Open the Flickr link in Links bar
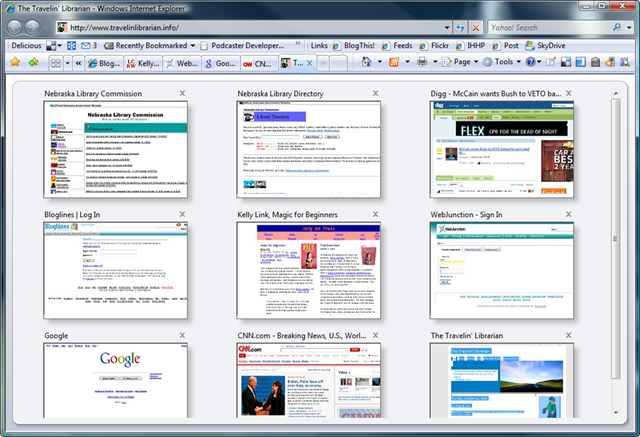The height and width of the screenshot is (437, 640). tap(434, 46)
